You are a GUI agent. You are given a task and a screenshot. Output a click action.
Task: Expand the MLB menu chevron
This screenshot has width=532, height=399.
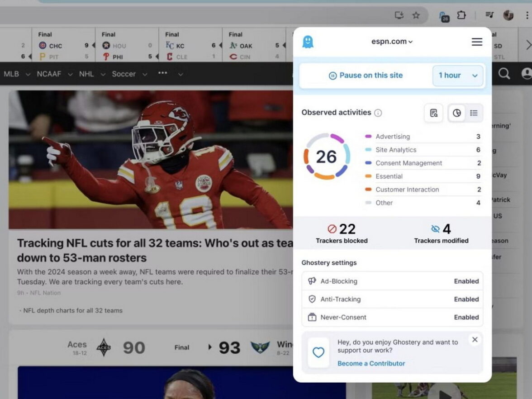pyautogui.click(x=28, y=74)
